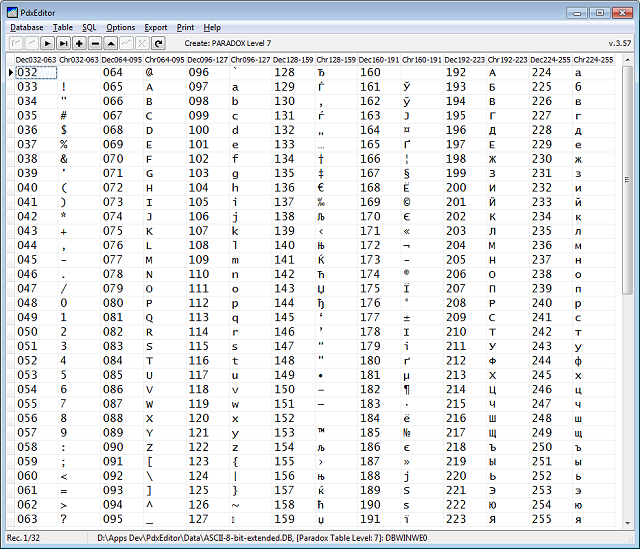
Task: Jump to last record navigator button
Action: 63,44
